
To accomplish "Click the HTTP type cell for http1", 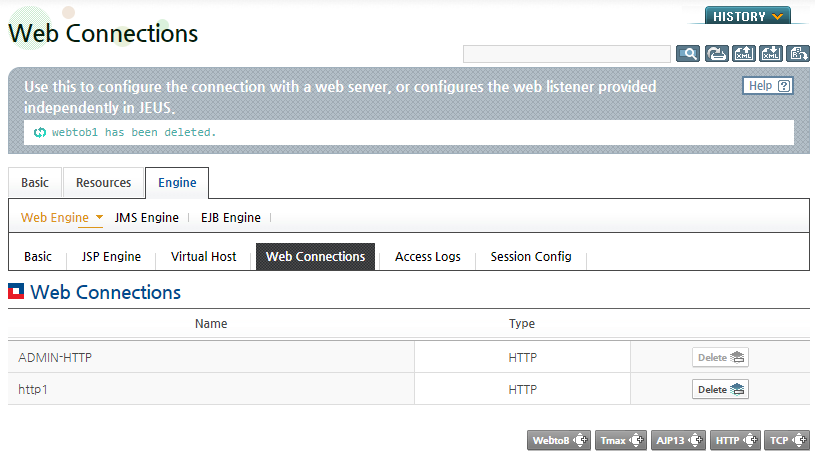I will (522, 389).
